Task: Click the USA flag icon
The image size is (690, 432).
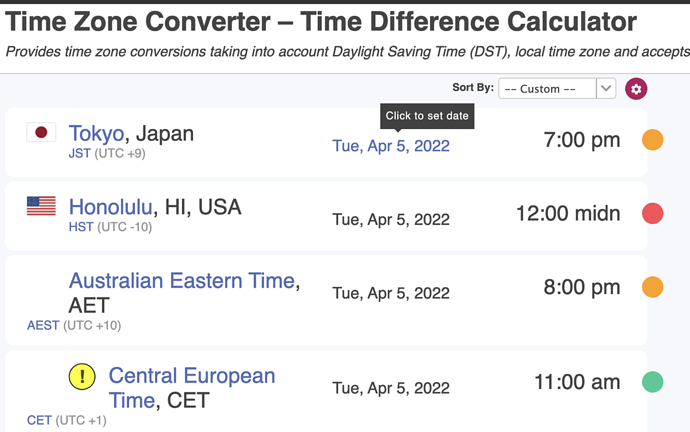Action: click(41, 205)
